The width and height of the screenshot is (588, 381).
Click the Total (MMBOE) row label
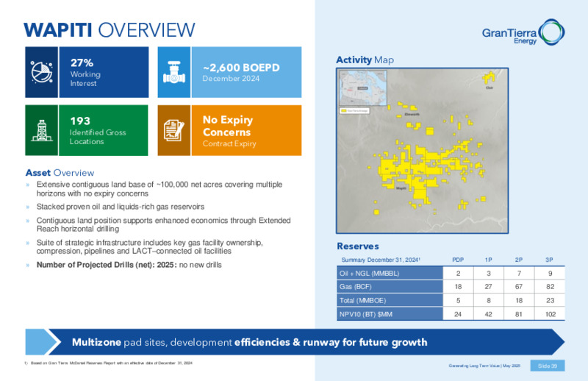[390, 300]
